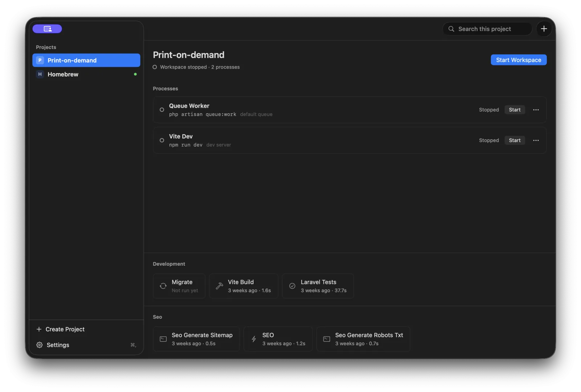Click the Development section heading
The height and width of the screenshot is (392, 581).
169,264
